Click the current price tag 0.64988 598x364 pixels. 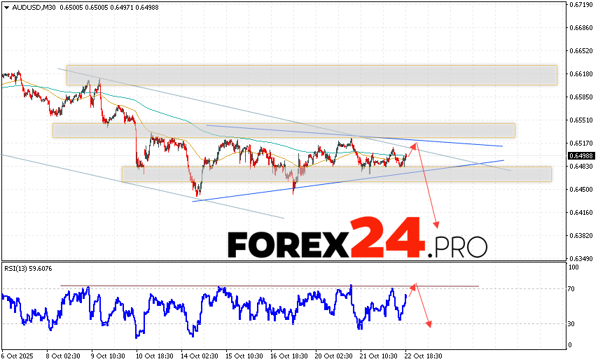(x=581, y=155)
